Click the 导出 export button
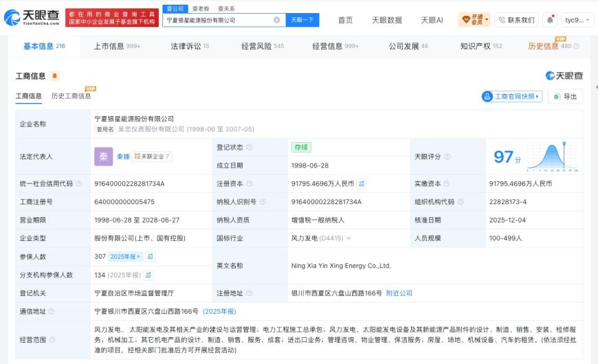The height and width of the screenshot is (364, 598). coord(566,96)
